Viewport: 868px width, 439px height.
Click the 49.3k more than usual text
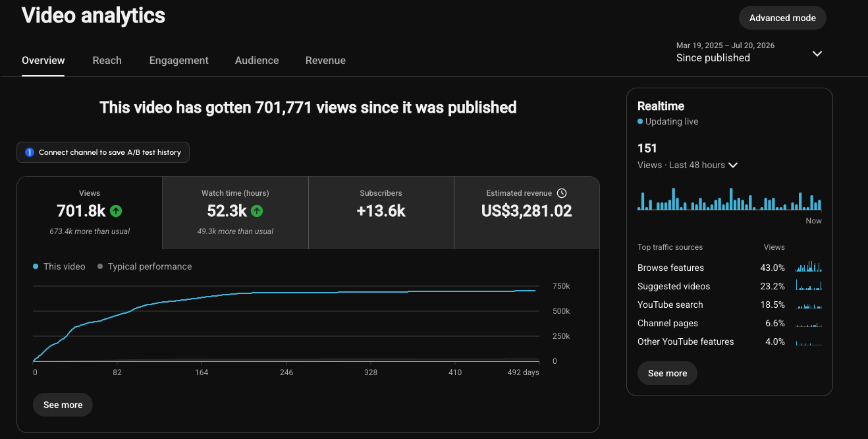[x=235, y=231]
